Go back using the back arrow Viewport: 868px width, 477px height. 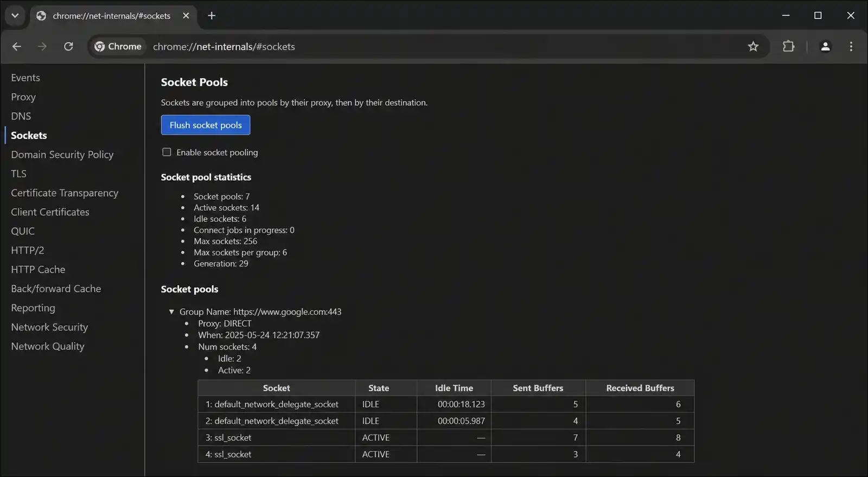tap(17, 47)
